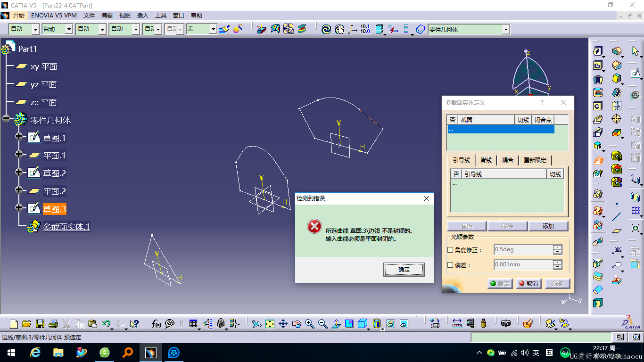Click the 角度修正 value field
644x362 pixels.
[x=523, y=250]
